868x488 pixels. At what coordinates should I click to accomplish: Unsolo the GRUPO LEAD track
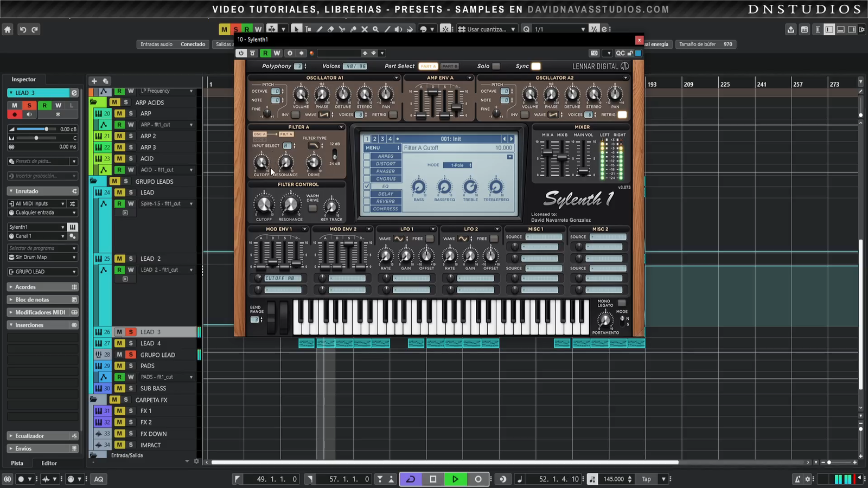click(x=131, y=355)
